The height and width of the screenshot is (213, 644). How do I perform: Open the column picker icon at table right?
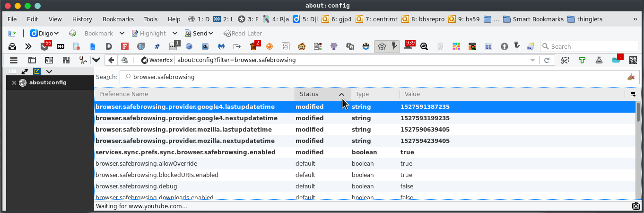click(633, 94)
